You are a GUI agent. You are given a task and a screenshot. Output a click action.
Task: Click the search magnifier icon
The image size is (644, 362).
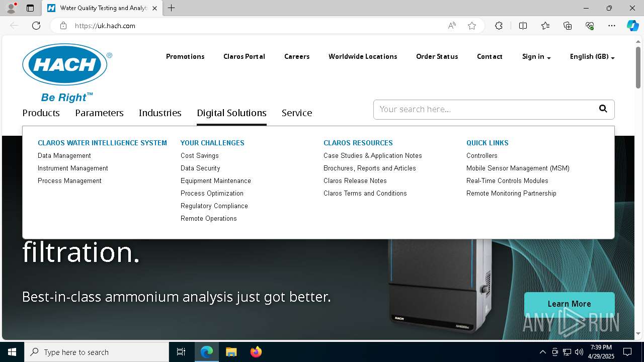(603, 109)
